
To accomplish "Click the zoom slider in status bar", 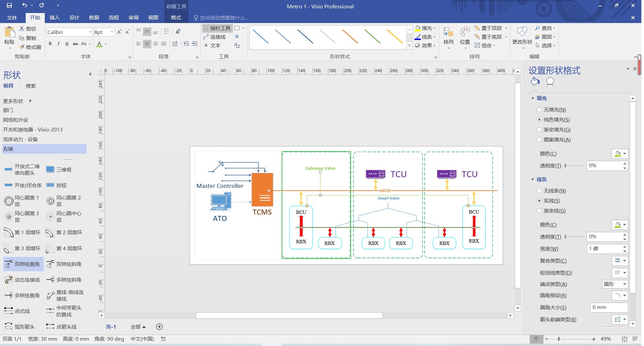I will (570, 339).
